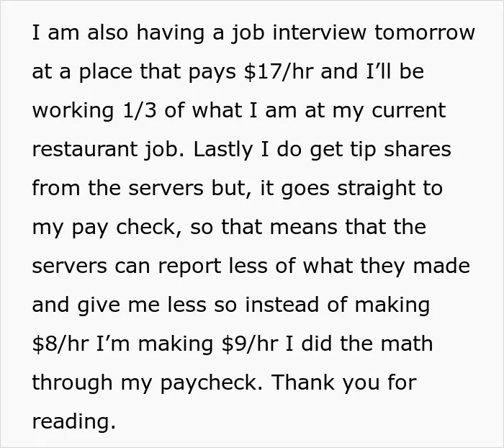This screenshot has width=504, height=448.
Task: Click the fraction "1/3" in the text
Action: [140, 110]
